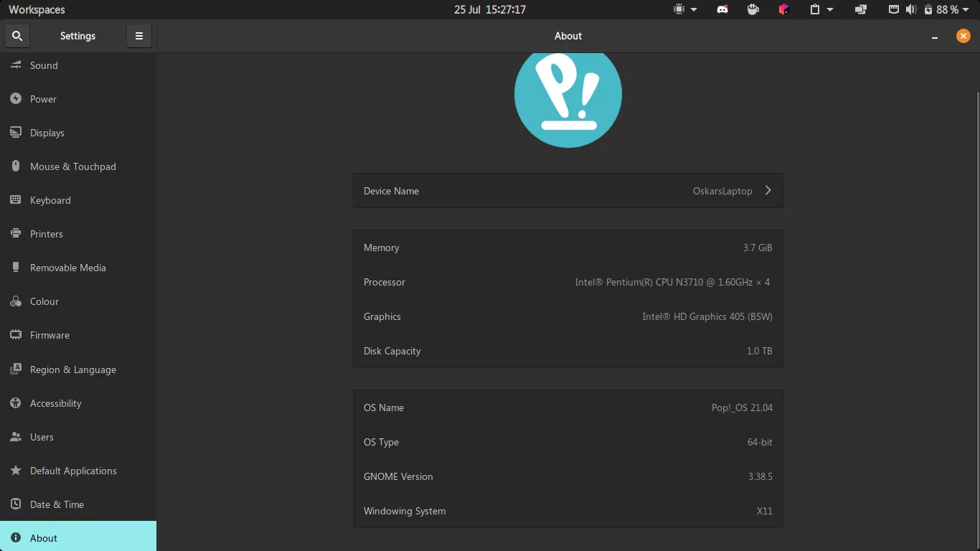
Task: Open the CPU indicator dropdown arrow
Action: (694, 9)
